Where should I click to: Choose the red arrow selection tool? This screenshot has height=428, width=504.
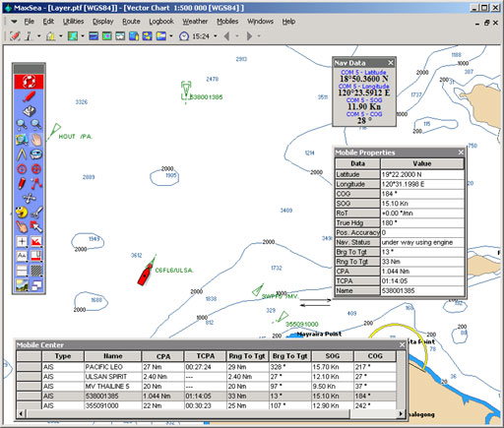36,226
